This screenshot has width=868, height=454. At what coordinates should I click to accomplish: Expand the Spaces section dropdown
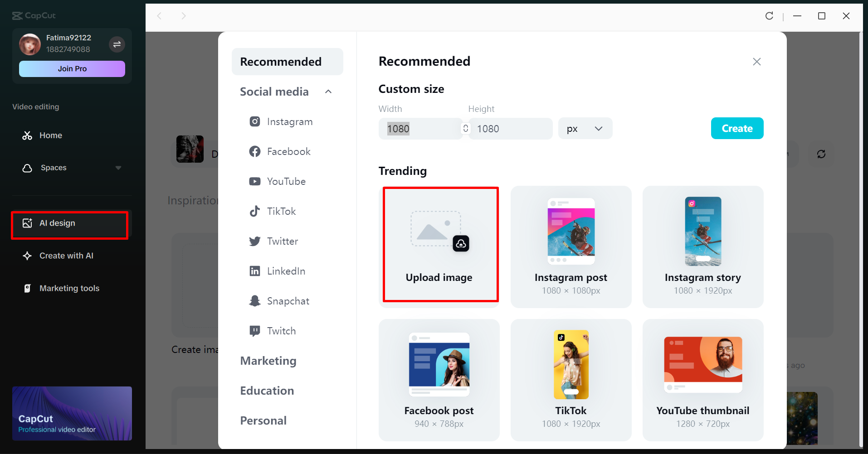[x=118, y=168]
